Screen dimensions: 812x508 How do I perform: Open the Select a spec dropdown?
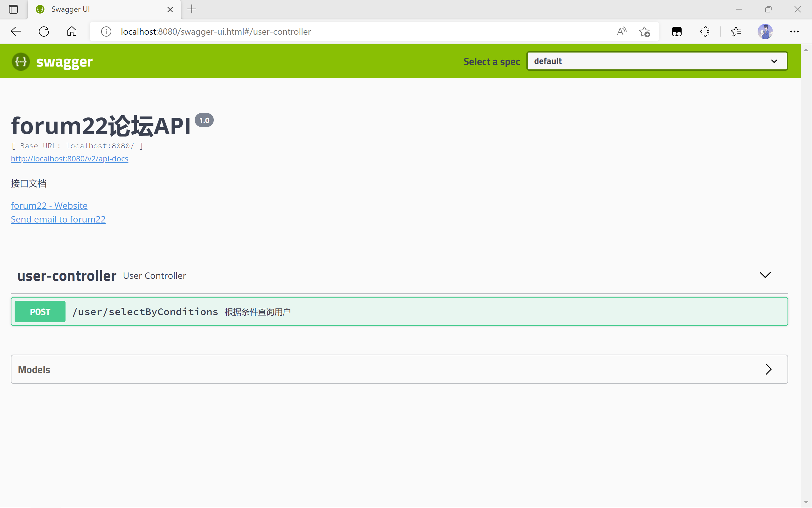click(657, 61)
